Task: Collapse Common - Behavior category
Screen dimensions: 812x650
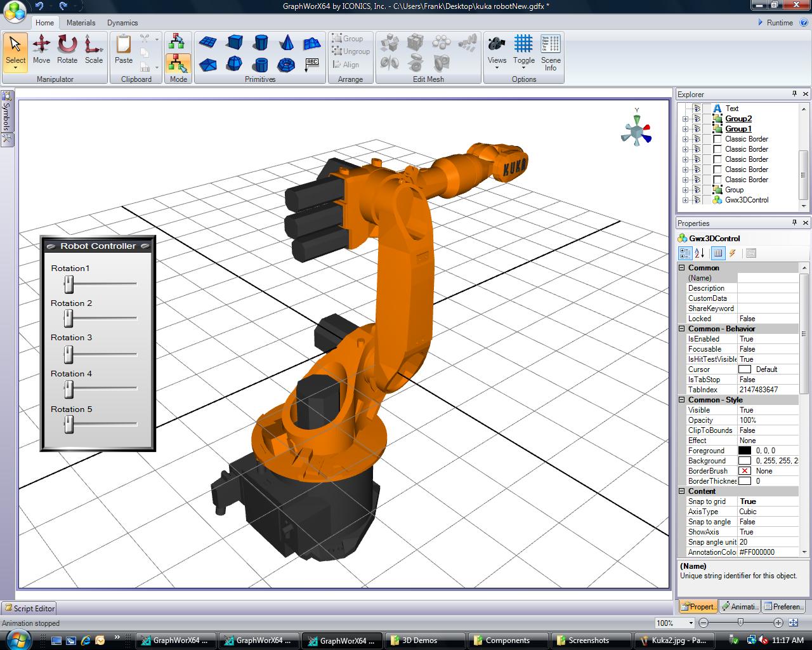Action: [682, 329]
